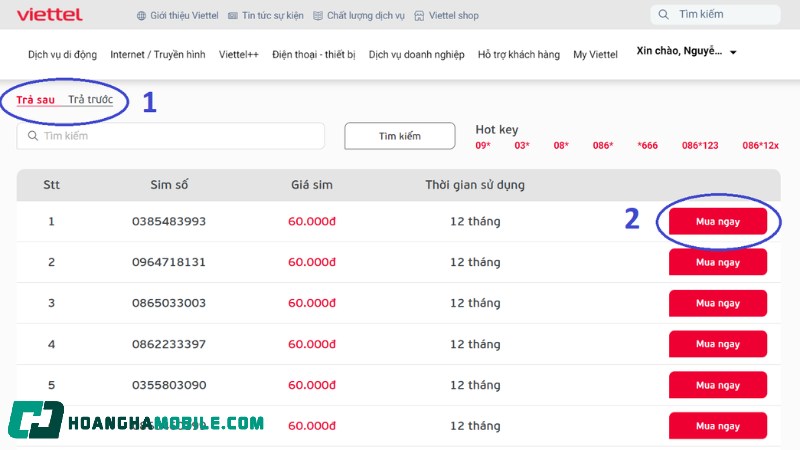Open the Hỗ trợ khách hàng menu
Image resolution: width=800 pixels, height=450 pixels.
[x=518, y=54]
